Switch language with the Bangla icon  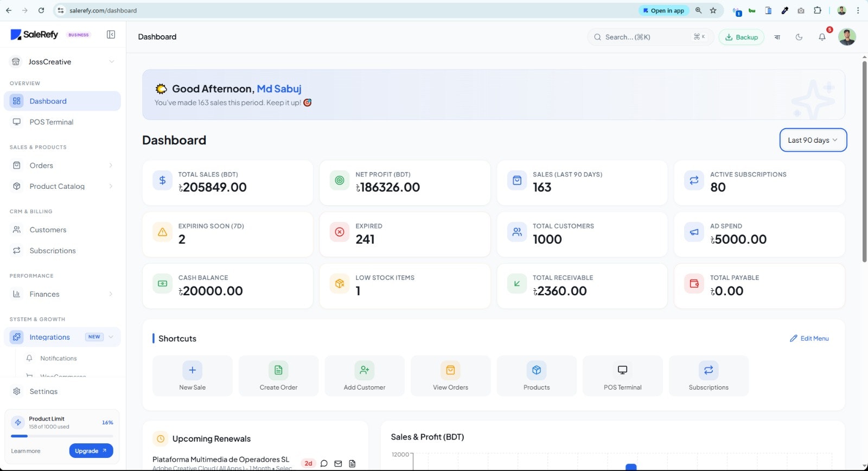777,37
